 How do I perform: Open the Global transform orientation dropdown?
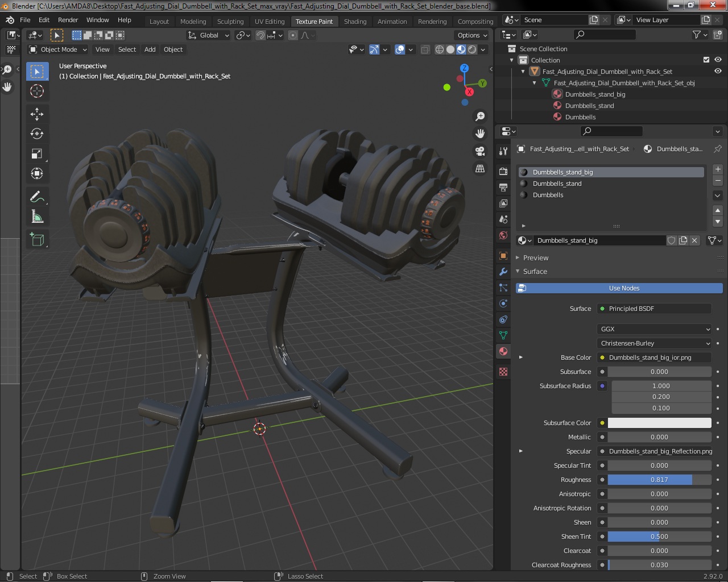(x=209, y=35)
